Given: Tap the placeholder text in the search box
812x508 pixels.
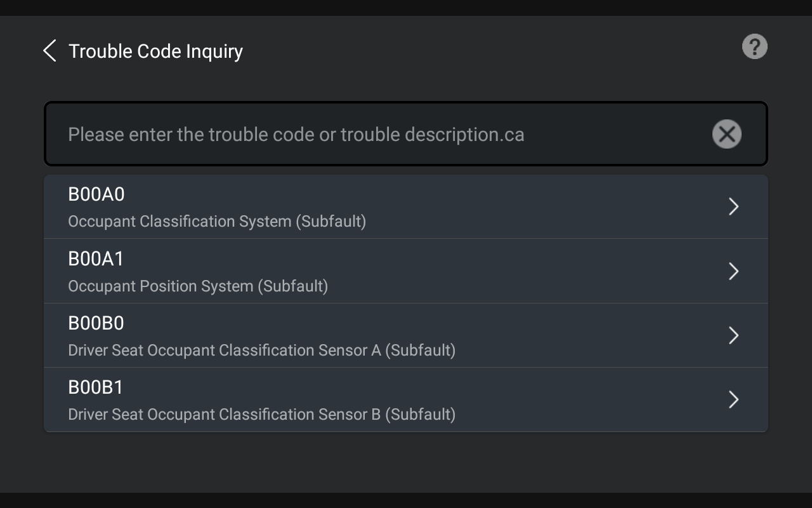Looking at the screenshot, I should pyautogui.click(x=296, y=135).
